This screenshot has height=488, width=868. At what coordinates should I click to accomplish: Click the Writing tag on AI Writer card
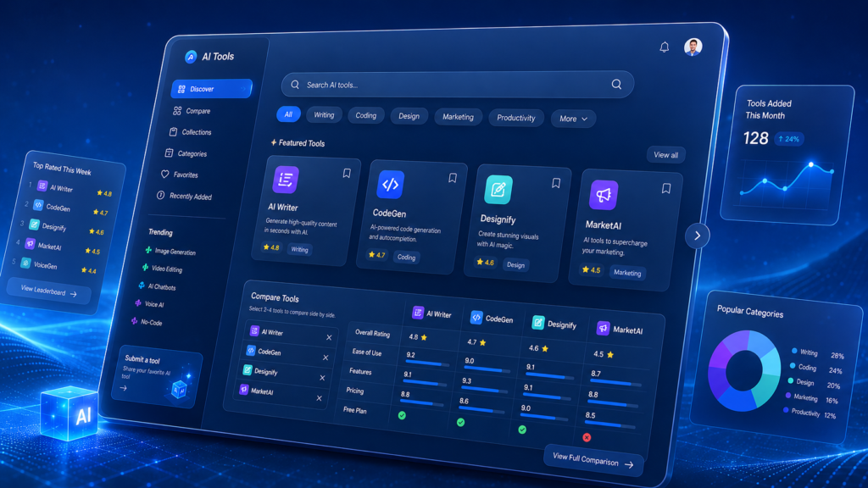[299, 250]
